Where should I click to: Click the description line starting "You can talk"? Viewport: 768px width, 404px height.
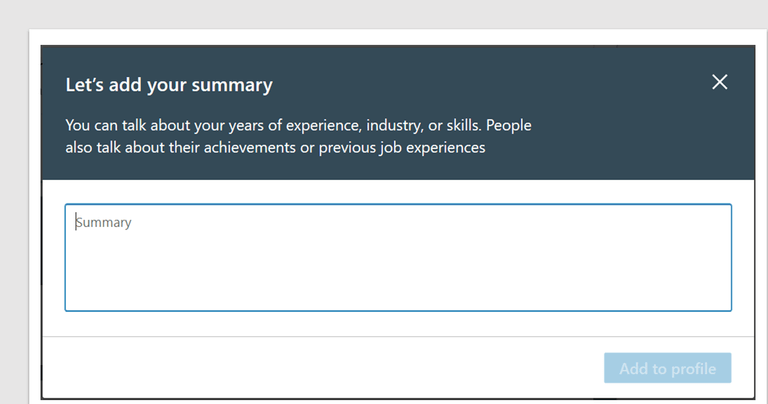coord(298,125)
